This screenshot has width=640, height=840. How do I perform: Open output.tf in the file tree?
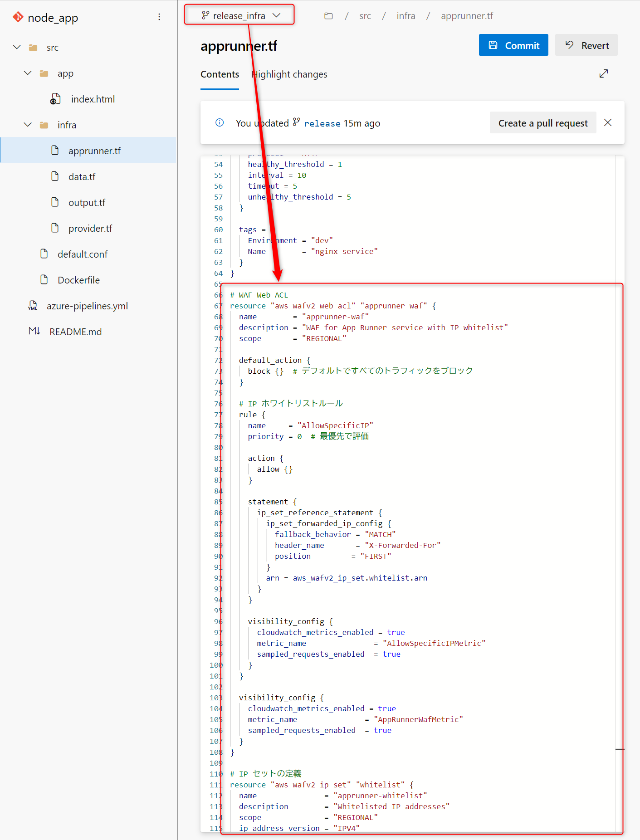[x=87, y=203]
